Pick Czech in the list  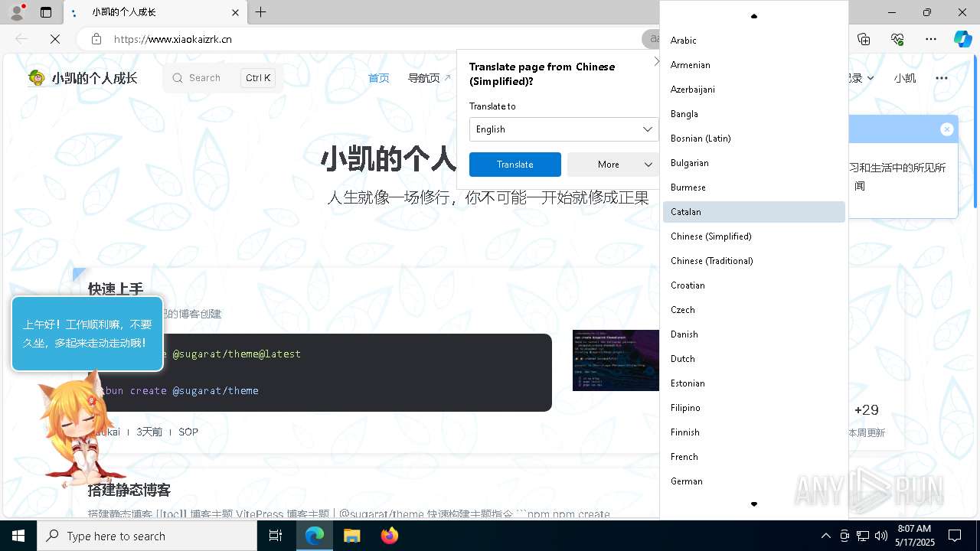click(754, 310)
